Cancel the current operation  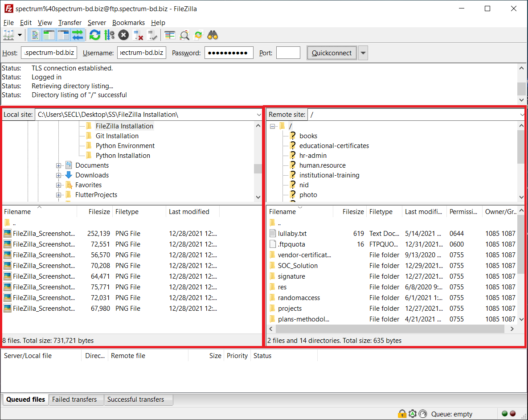coord(123,35)
